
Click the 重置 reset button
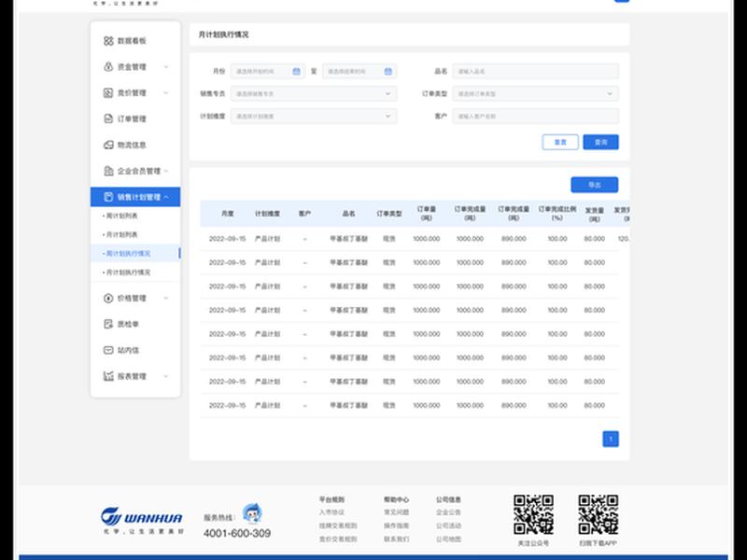coord(560,142)
